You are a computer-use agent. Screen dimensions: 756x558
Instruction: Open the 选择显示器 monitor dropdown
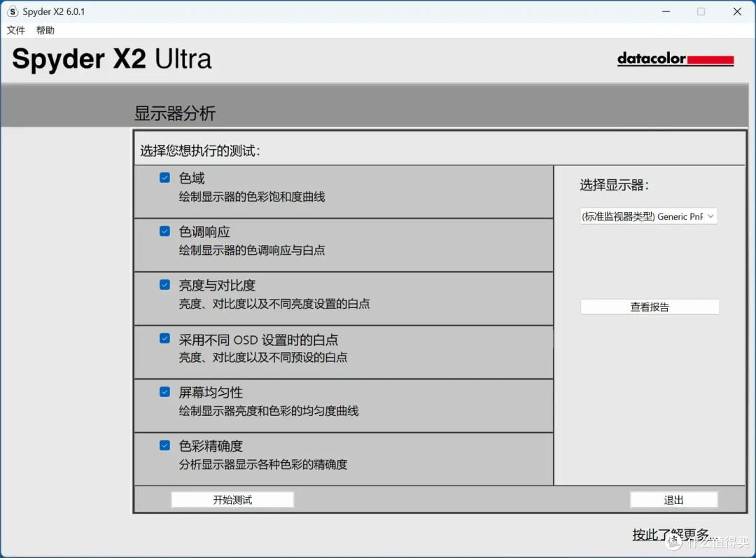click(x=648, y=216)
